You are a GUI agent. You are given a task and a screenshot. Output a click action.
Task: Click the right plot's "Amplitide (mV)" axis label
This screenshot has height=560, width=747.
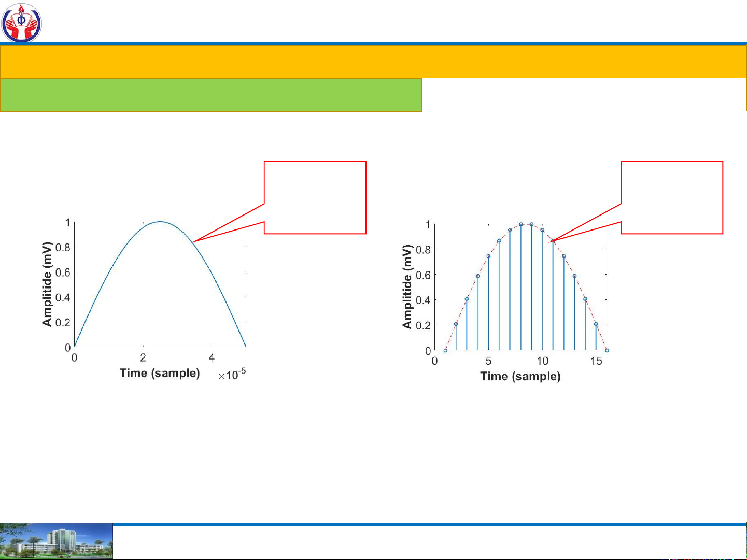(x=407, y=287)
